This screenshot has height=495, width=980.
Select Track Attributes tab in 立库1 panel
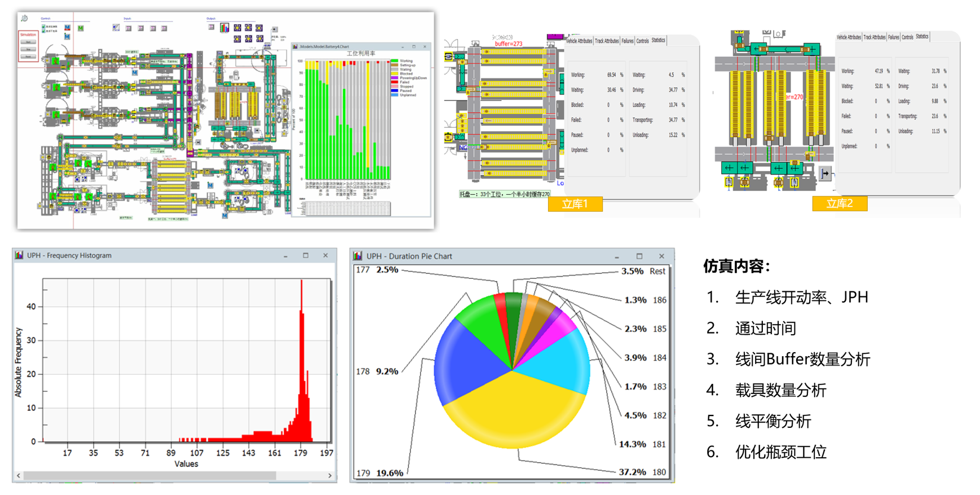[x=607, y=41]
